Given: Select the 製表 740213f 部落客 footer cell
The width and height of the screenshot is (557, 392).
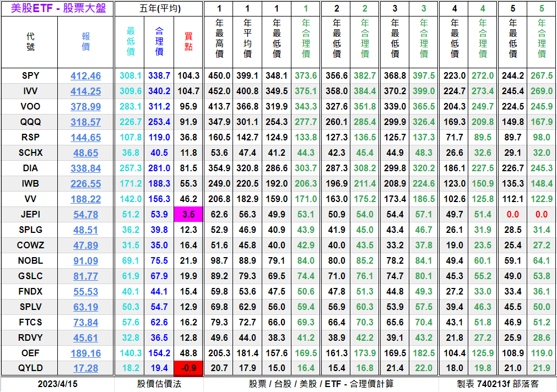Looking at the screenshot, I should click(x=497, y=384).
